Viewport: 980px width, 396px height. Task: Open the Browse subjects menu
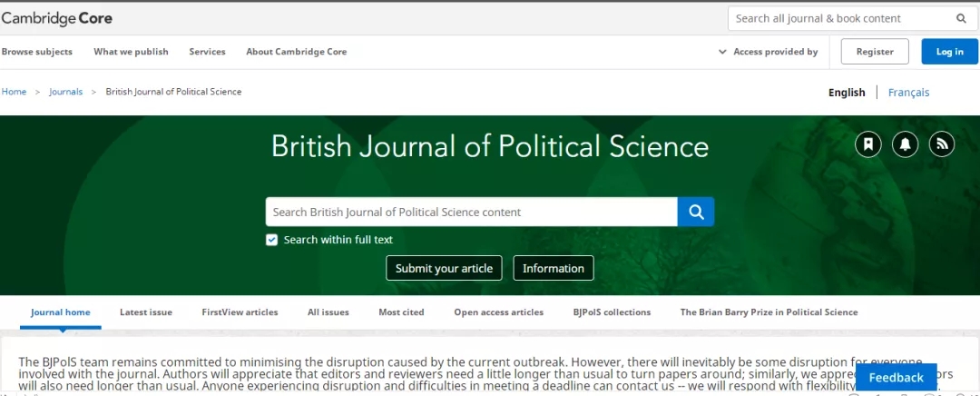click(37, 52)
